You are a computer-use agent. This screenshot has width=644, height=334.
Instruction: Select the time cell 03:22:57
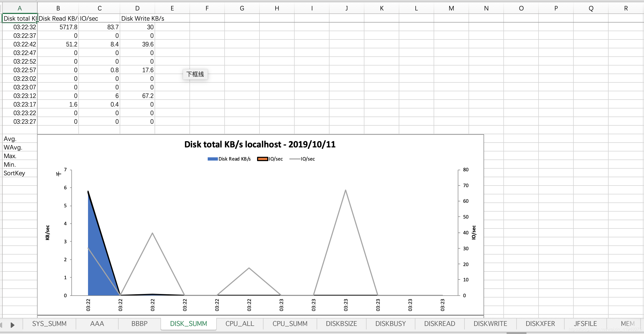pyautogui.click(x=20, y=70)
